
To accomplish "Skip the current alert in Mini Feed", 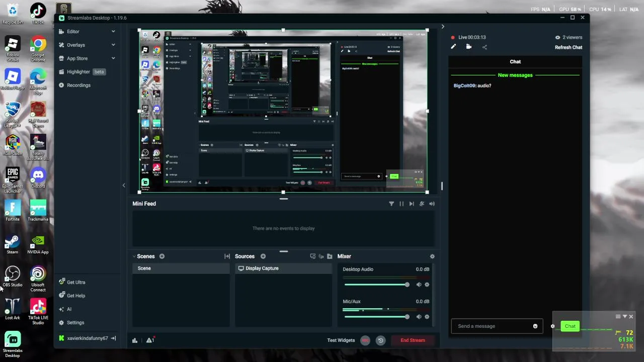I will [412, 204].
